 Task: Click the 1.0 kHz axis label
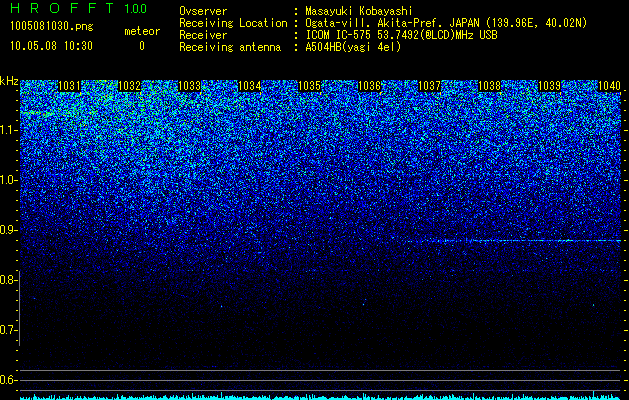pos(7,180)
